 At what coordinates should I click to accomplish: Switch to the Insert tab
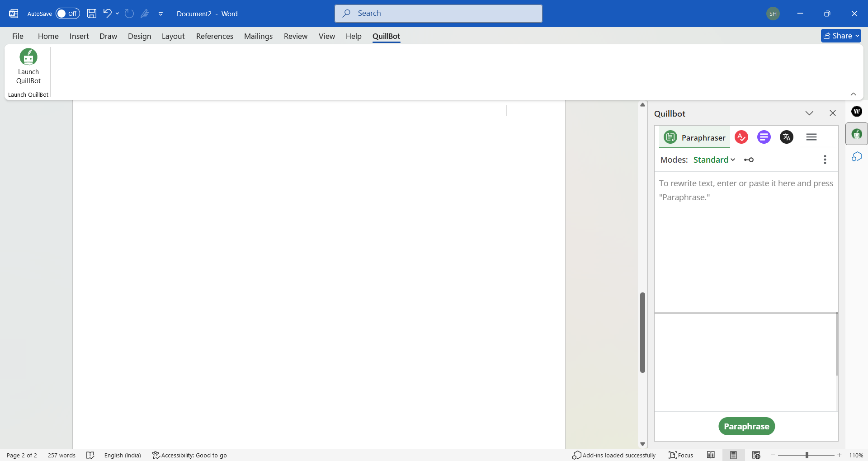[x=79, y=36]
